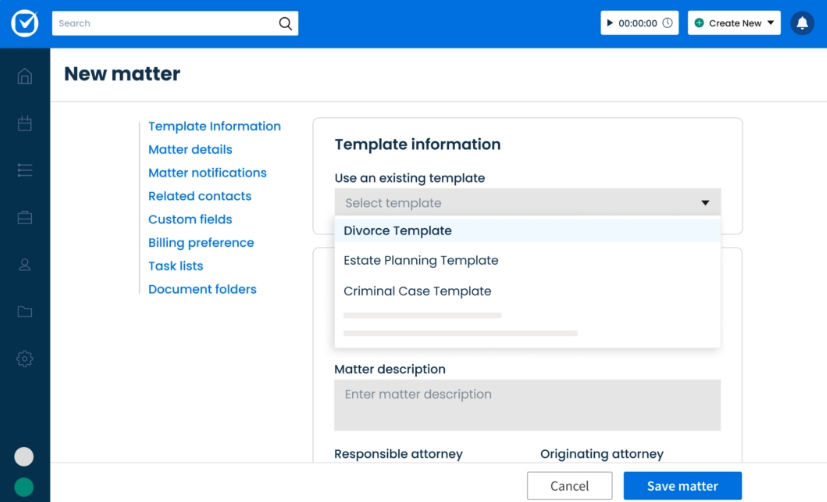Start the timer play button
This screenshot has width=827, height=502.
click(610, 23)
